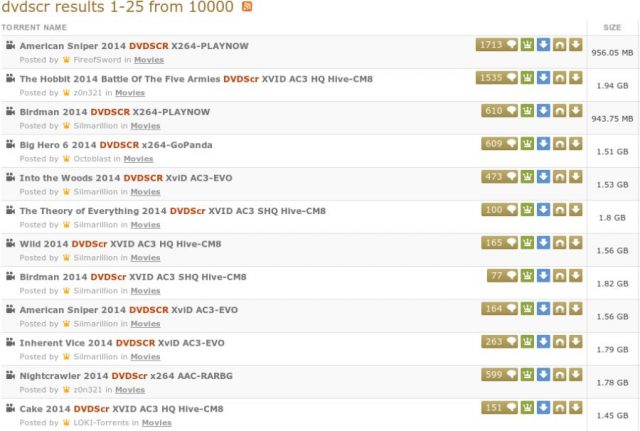Open the RSS feed icon beside results heading
This screenshot has height=431, width=640.
(x=247, y=6)
